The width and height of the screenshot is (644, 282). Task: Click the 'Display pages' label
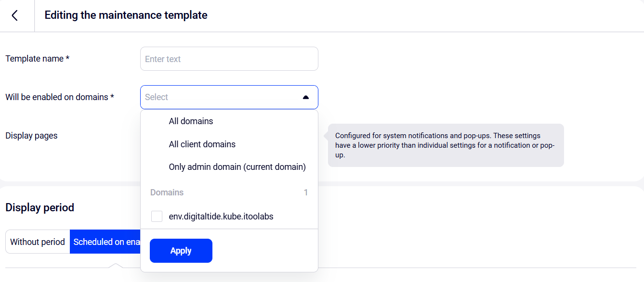click(x=31, y=136)
